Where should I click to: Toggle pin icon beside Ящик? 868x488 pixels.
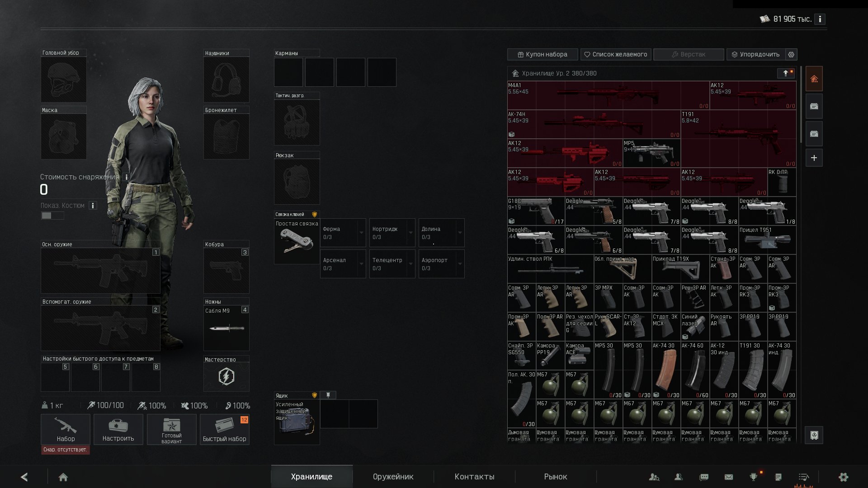[x=328, y=395]
